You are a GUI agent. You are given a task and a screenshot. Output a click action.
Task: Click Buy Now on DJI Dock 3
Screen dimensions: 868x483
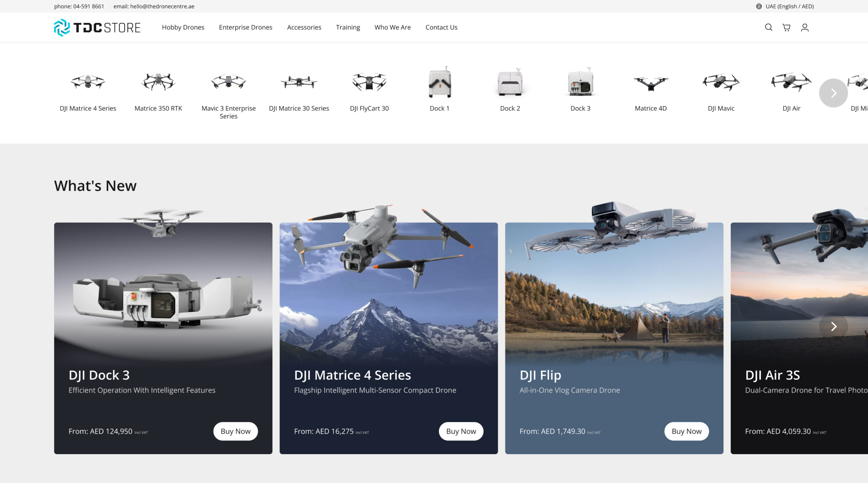[x=236, y=431]
